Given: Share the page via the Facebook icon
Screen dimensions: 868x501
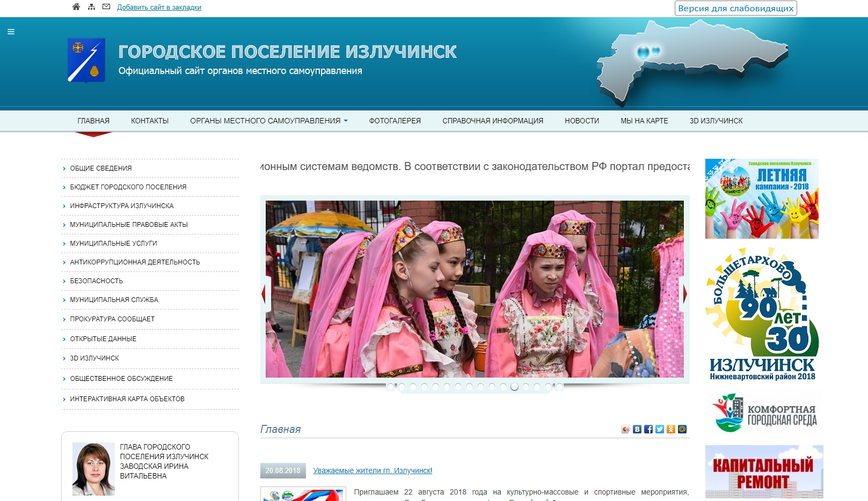Looking at the screenshot, I should (x=648, y=429).
